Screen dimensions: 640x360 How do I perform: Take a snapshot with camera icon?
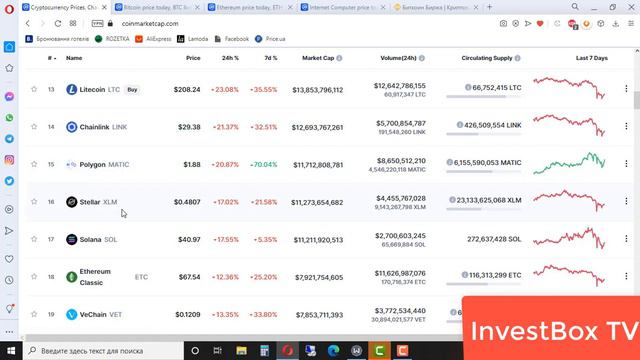click(x=503, y=24)
